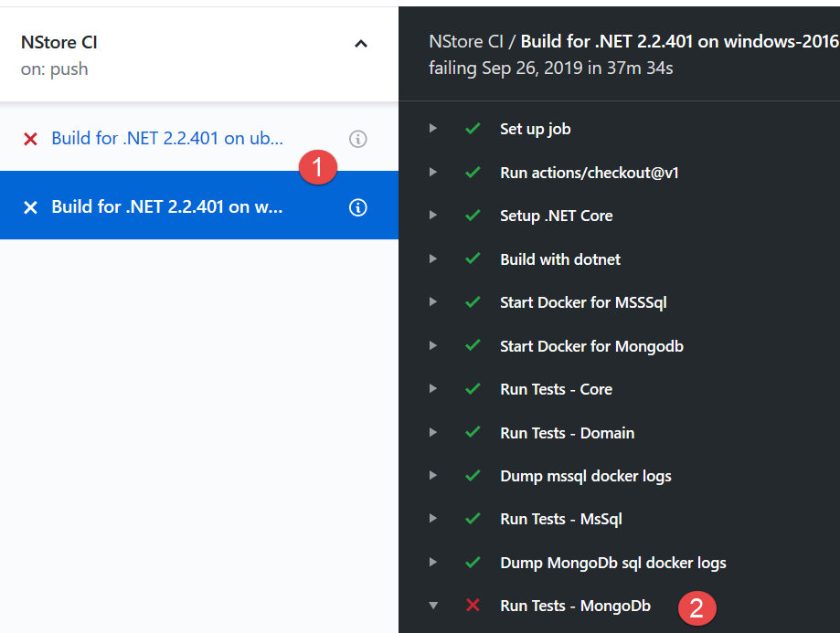
Task: Click green checkmark beside Build with dotnet
Action: point(473,258)
